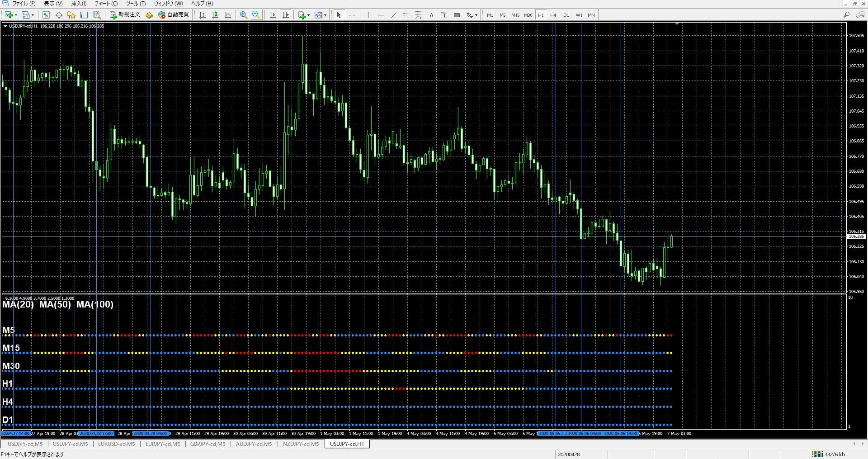
Task: Select the text A tool
Action: 431,15
